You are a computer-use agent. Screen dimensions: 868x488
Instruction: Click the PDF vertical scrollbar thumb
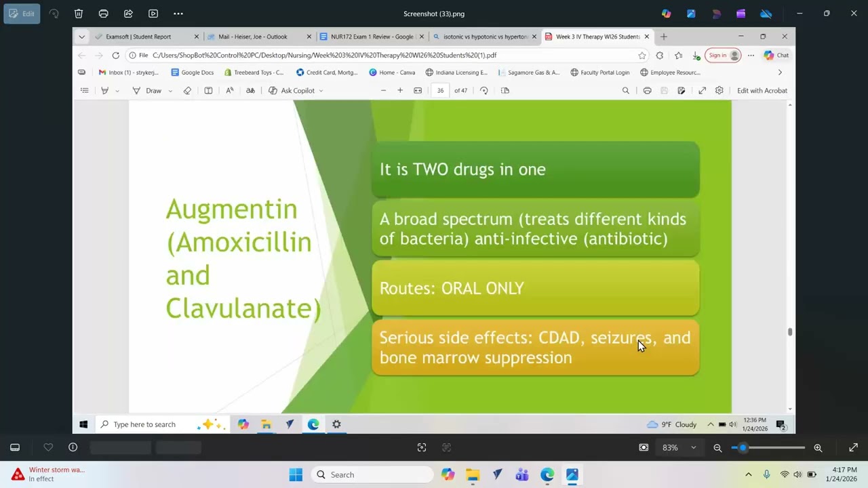(x=790, y=332)
